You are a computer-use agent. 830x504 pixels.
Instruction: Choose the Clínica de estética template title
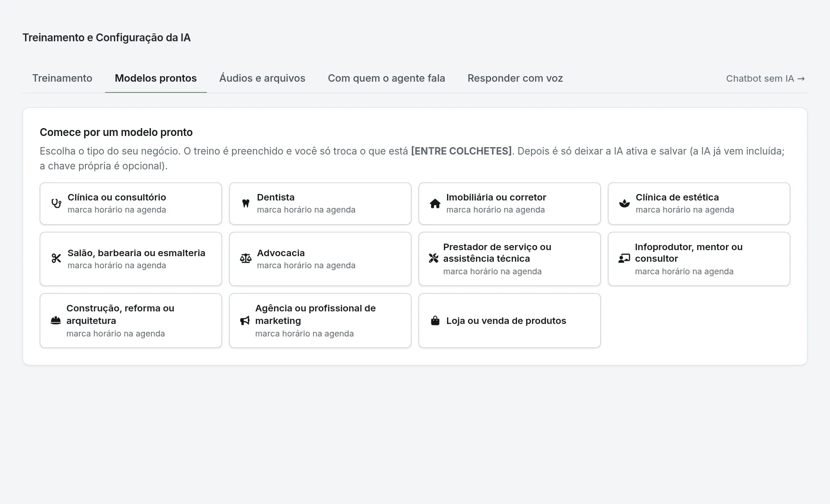tap(677, 197)
